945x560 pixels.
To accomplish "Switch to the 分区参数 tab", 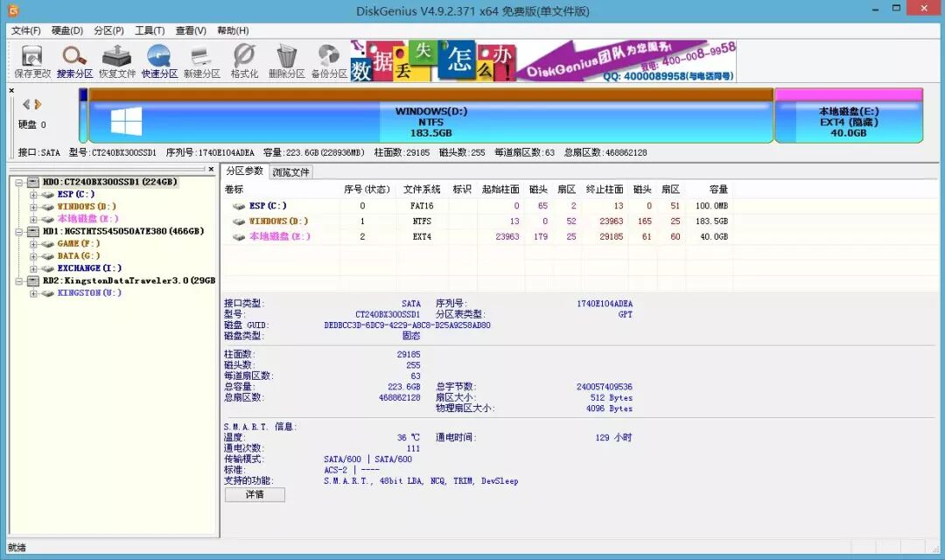I will pos(245,171).
